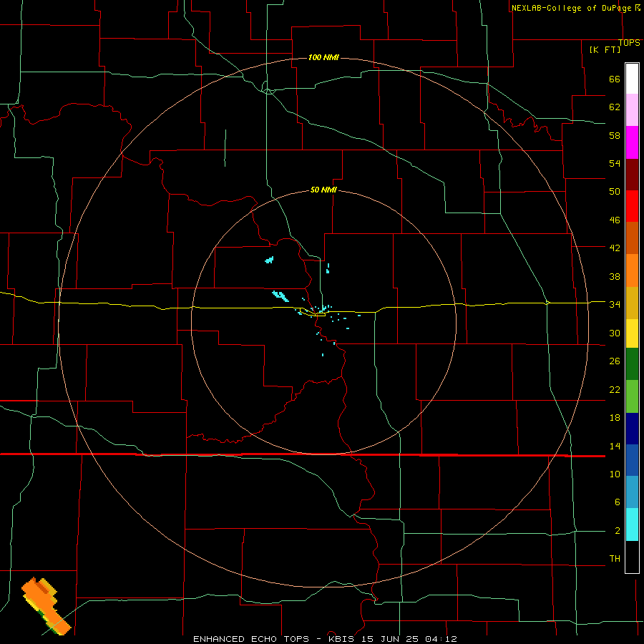Click the [K FT] units label
Viewport: 644px width, 644px height.
coord(605,49)
